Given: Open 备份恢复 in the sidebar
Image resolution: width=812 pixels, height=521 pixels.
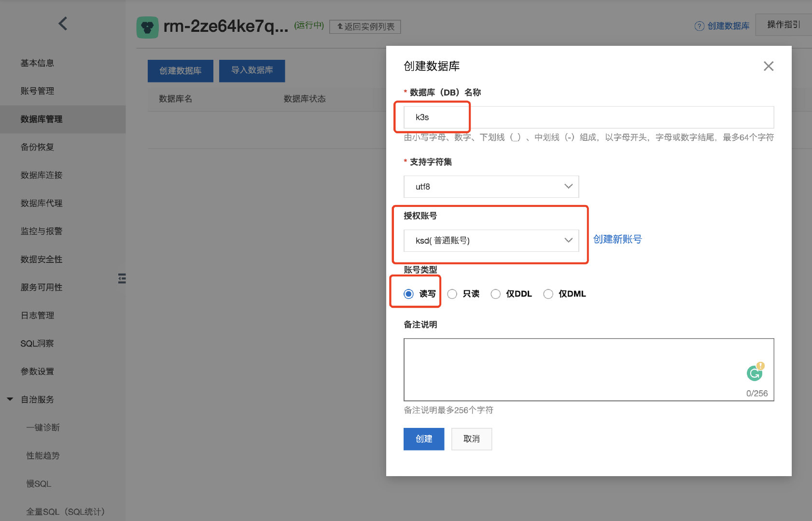Looking at the screenshot, I should point(37,147).
